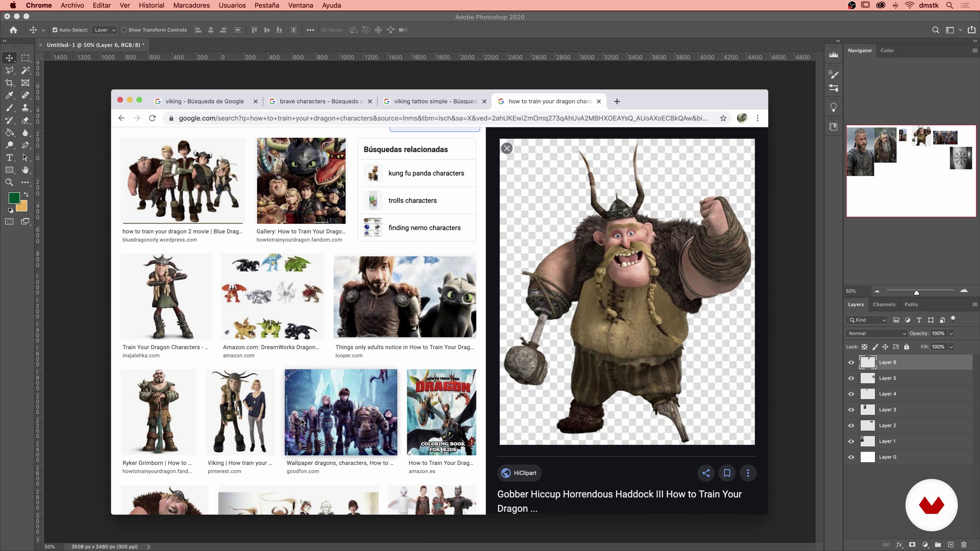The height and width of the screenshot is (551, 980).
Task: Create a new layer in Layers panel
Action: click(x=951, y=545)
